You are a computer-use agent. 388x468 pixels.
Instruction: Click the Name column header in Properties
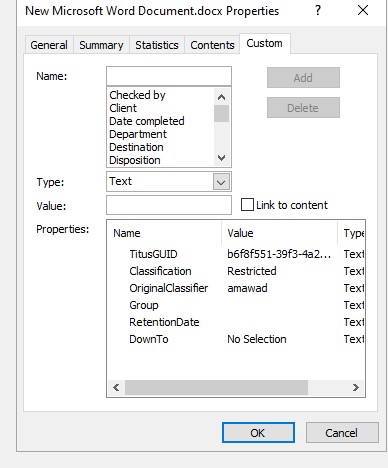(165, 233)
